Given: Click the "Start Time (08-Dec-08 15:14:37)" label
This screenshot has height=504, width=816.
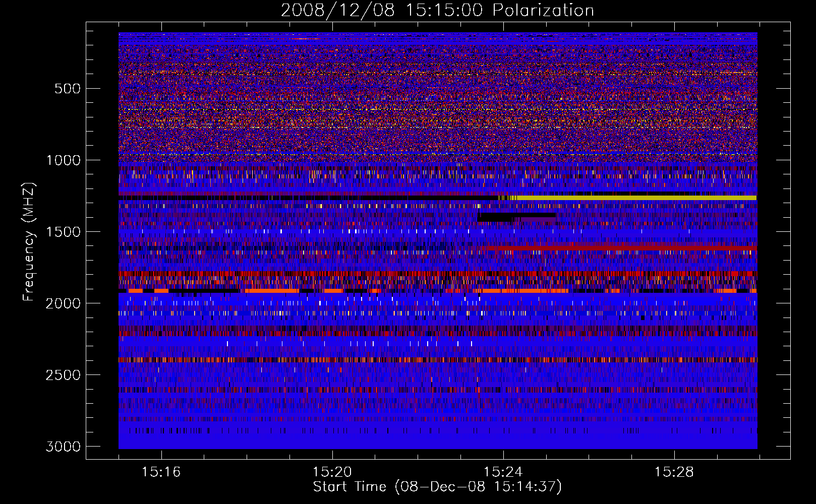Looking at the screenshot, I should (437, 487).
